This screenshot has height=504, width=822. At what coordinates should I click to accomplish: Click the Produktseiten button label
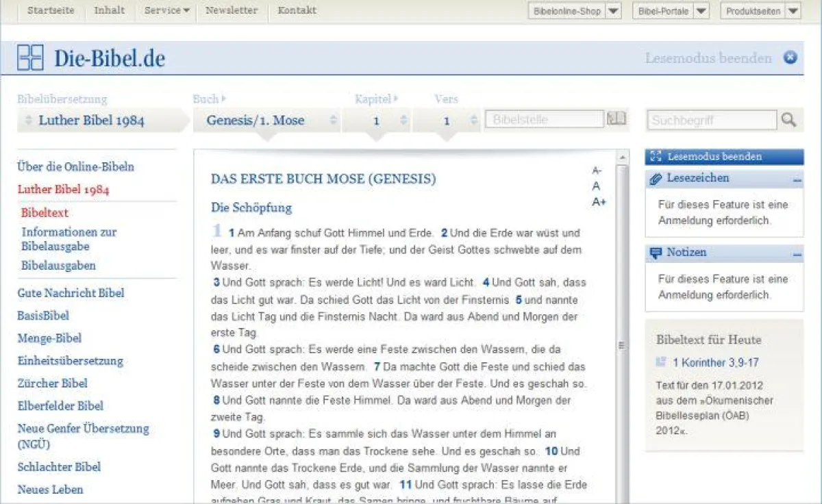click(x=753, y=11)
